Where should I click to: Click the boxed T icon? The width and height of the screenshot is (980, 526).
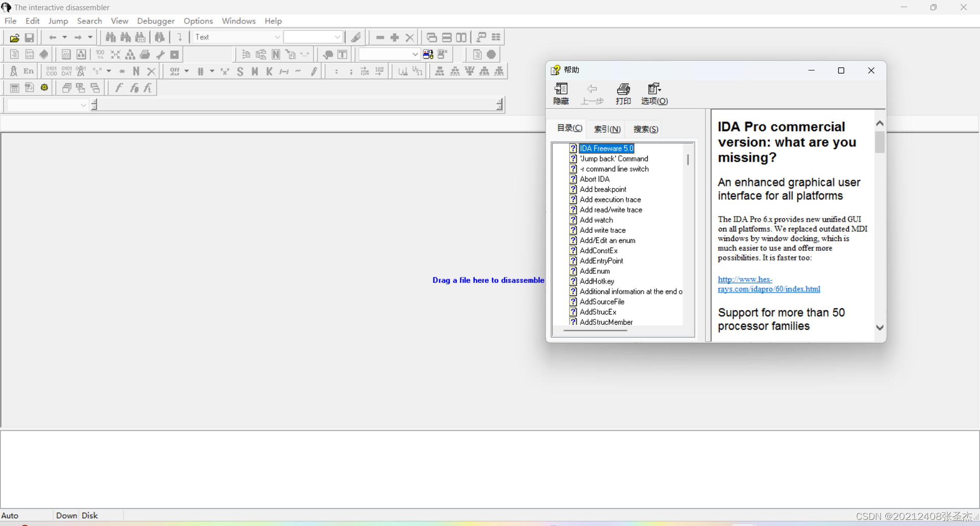[x=342, y=54]
